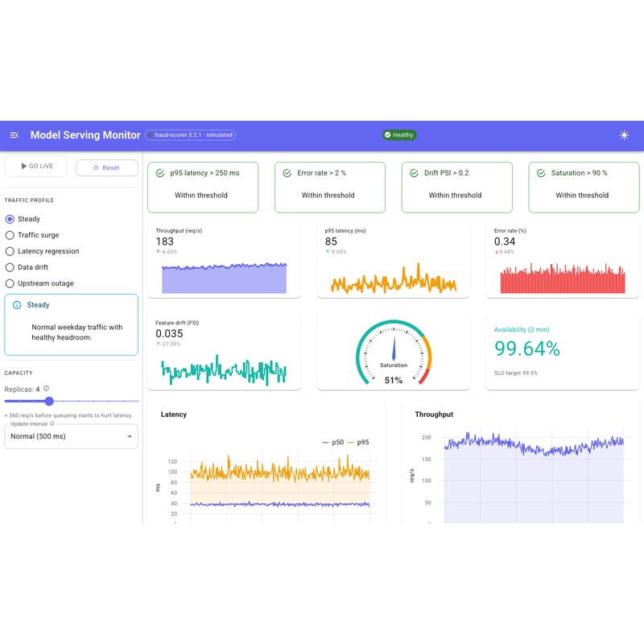The height and width of the screenshot is (644, 644).
Task: Click the Healthy status chip
Action: click(399, 135)
